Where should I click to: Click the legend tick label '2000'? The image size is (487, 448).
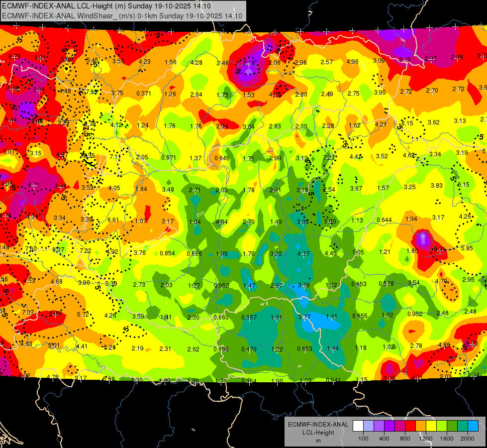(x=468, y=439)
